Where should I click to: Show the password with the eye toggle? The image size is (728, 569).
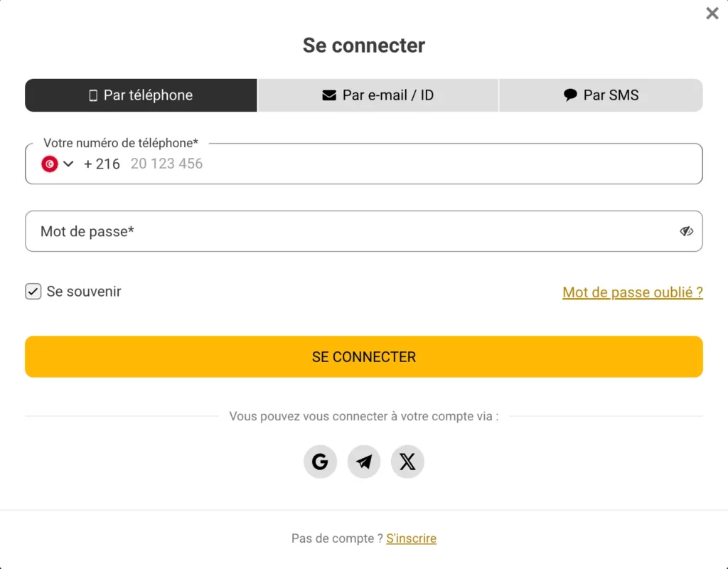tap(686, 230)
